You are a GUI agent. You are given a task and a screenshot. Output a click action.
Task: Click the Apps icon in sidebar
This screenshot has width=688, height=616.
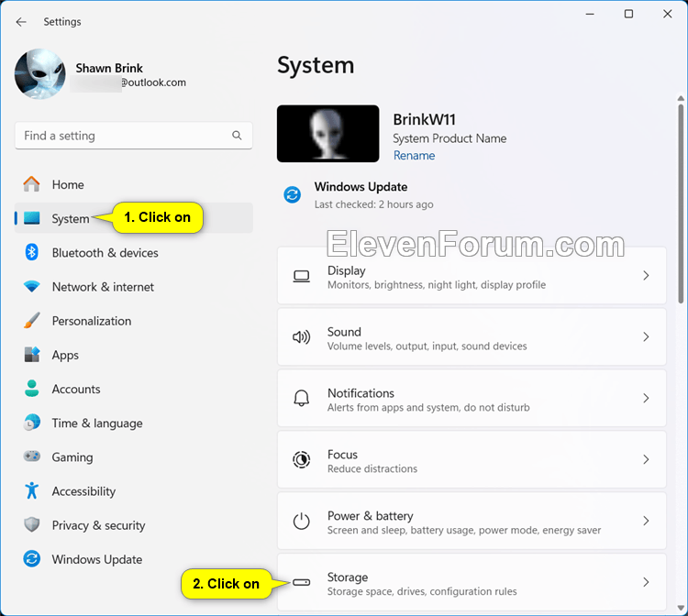[x=31, y=354]
